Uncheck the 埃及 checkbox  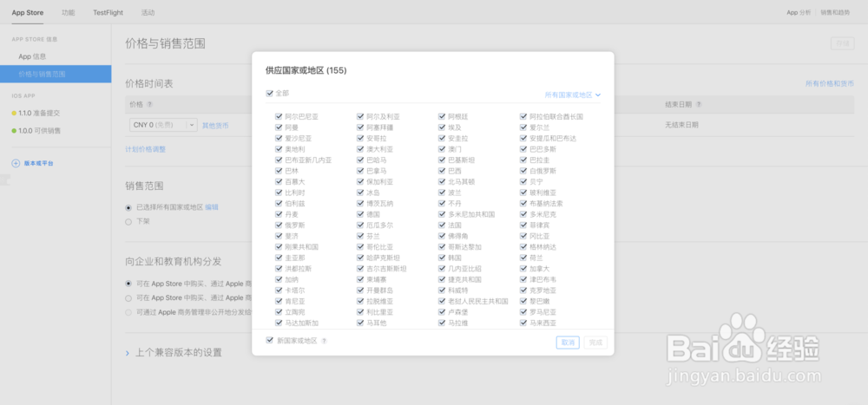442,127
